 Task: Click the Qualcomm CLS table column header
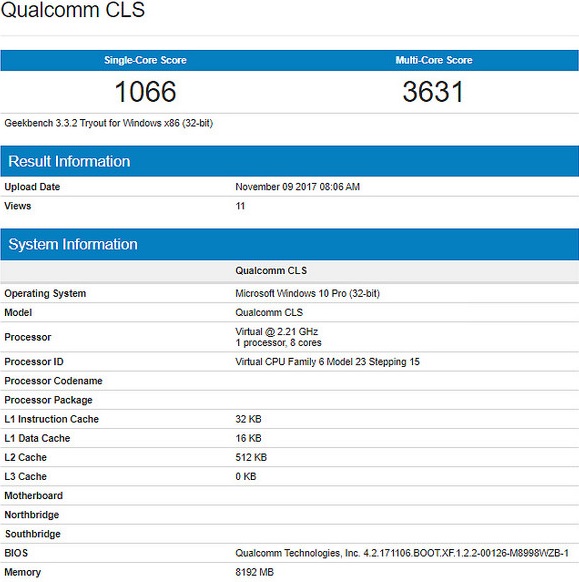point(271,271)
